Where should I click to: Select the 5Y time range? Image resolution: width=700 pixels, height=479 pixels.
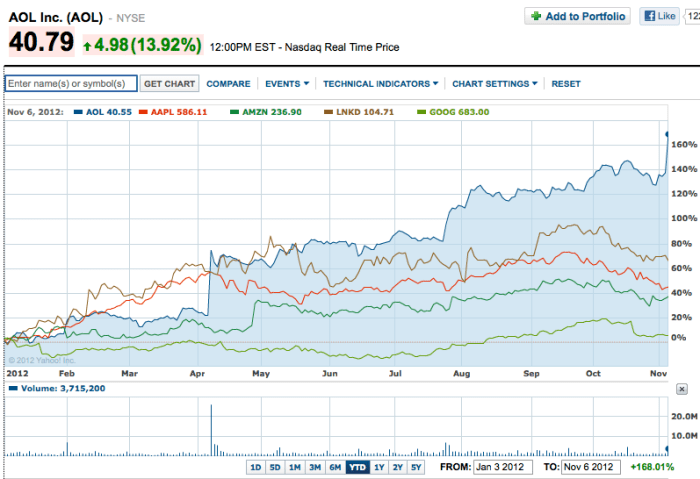pos(415,467)
